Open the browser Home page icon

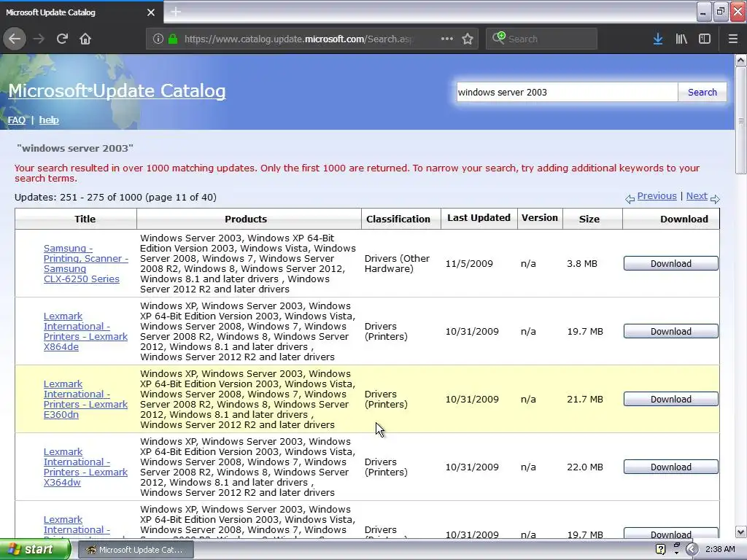(x=85, y=39)
